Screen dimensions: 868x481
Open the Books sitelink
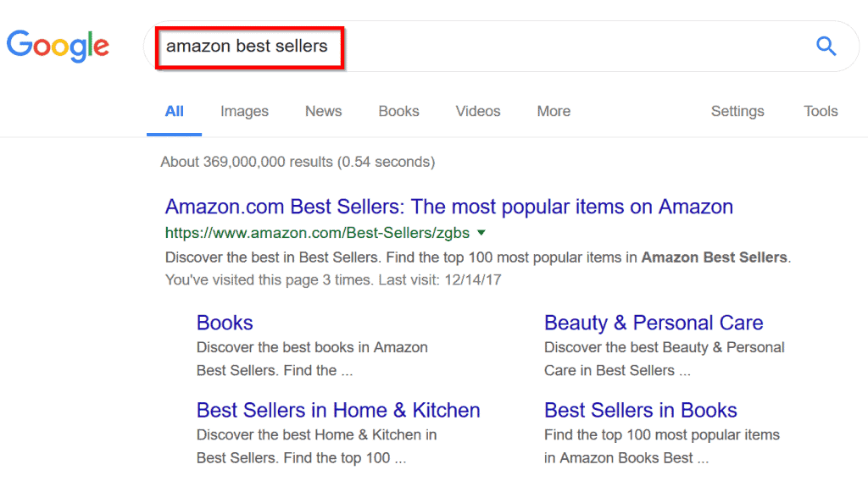tap(225, 323)
